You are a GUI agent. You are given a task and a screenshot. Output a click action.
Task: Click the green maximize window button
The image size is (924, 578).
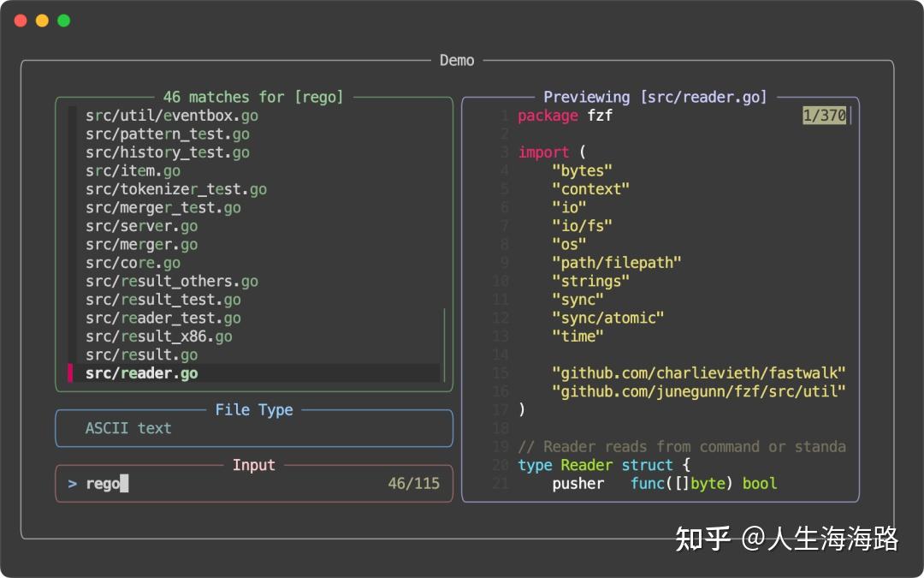(63, 21)
